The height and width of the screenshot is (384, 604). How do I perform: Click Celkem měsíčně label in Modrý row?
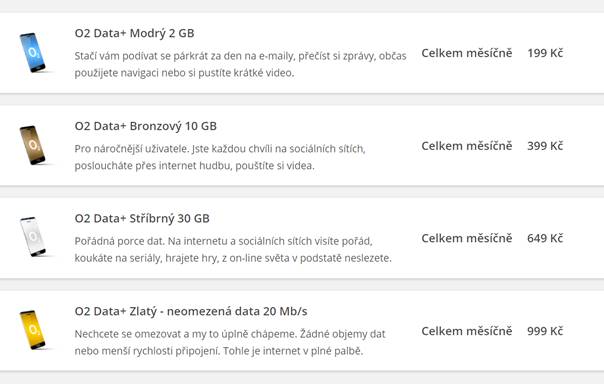pyautogui.click(x=467, y=53)
